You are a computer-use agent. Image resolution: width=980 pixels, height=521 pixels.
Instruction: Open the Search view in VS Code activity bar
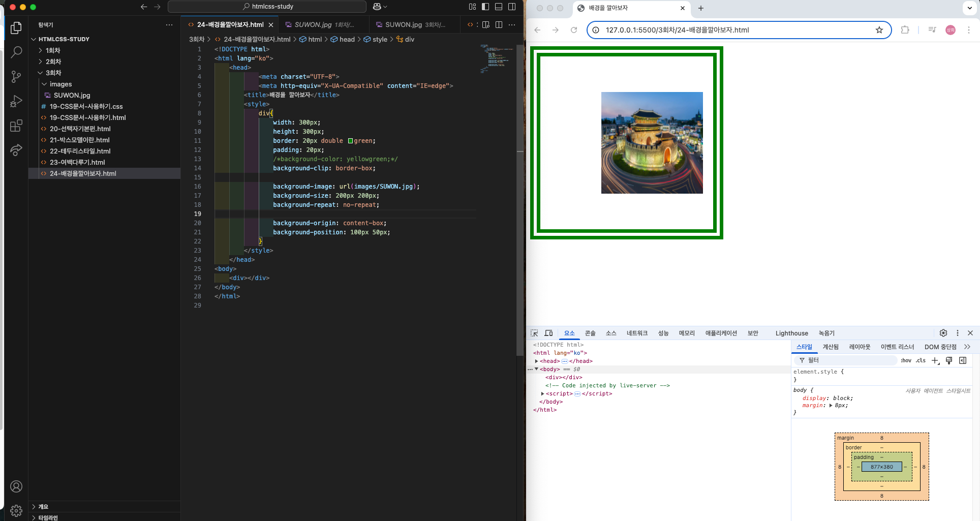click(x=16, y=52)
